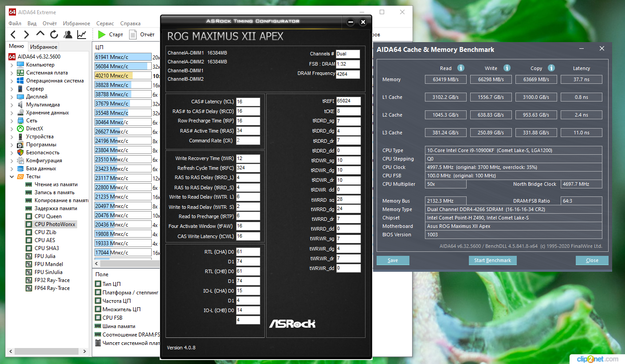Click Close button in benchmark window
The image size is (625, 364).
point(592,260)
